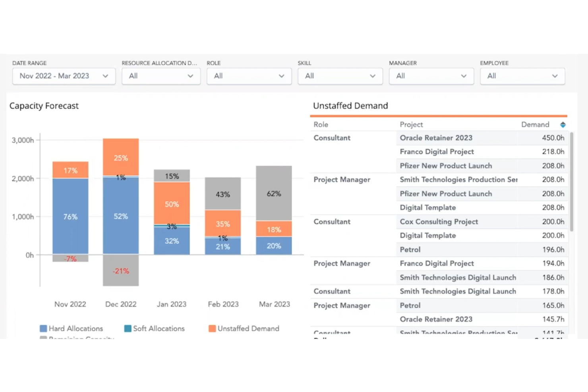Viewport: 588px width, 392px height.
Task: Select the Franco Digital Project 194.0h row
Action: point(482,263)
